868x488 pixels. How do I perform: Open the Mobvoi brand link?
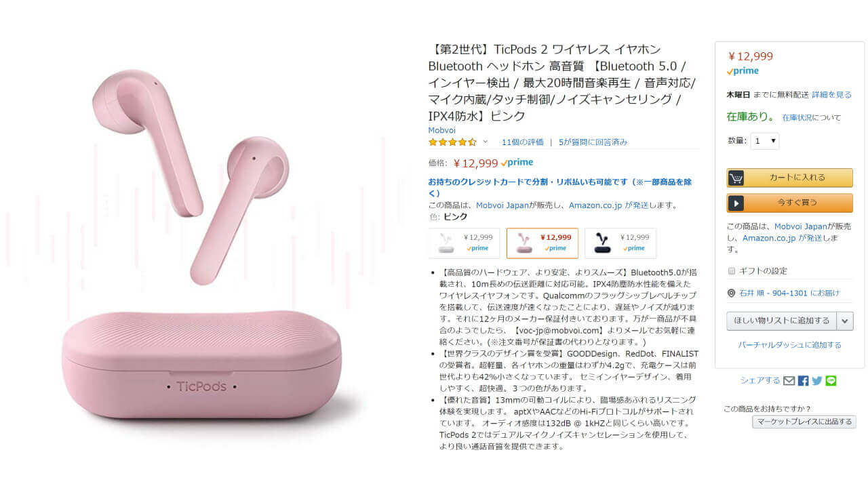(442, 130)
